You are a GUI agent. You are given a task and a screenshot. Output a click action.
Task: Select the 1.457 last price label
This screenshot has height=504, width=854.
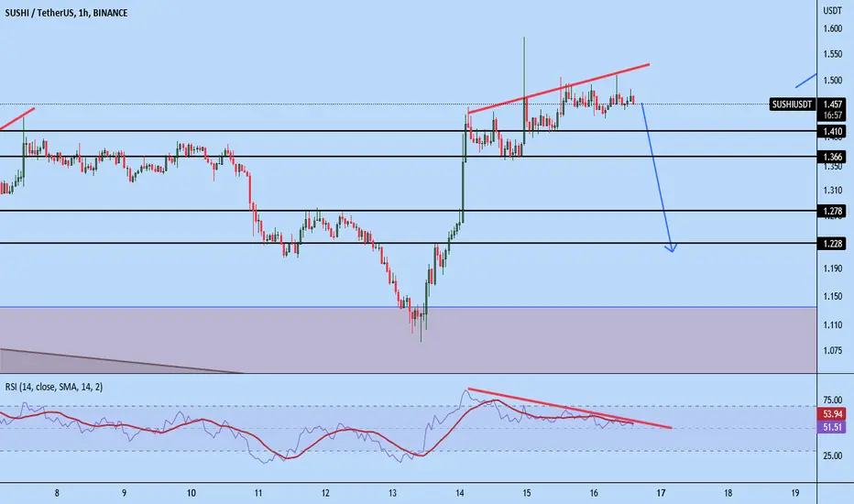(x=833, y=104)
